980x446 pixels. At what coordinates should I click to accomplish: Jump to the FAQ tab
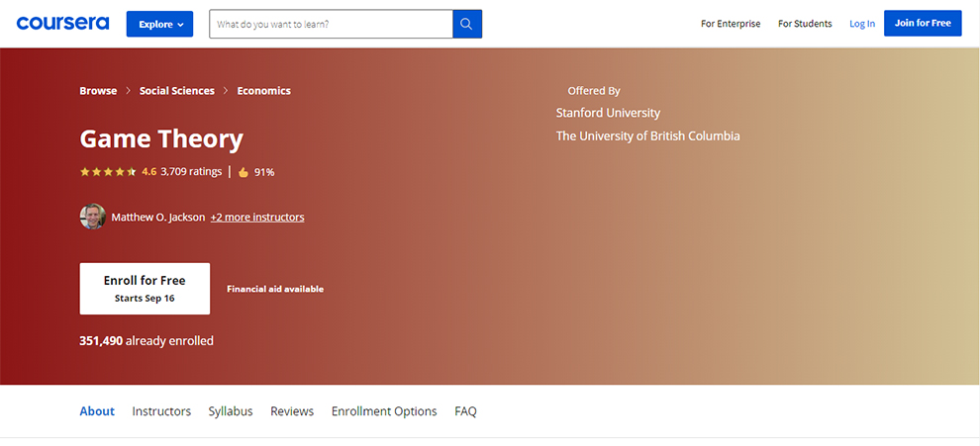465,411
